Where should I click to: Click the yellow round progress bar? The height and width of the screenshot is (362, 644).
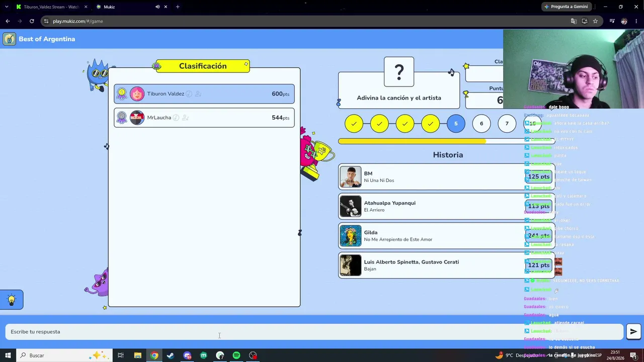tap(447, 141)
